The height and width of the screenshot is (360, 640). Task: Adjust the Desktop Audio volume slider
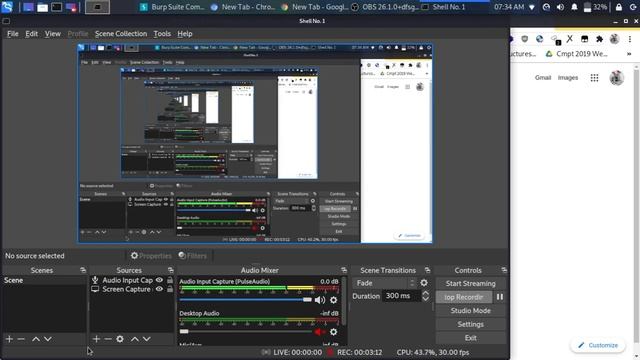click(x=245, y=331)
